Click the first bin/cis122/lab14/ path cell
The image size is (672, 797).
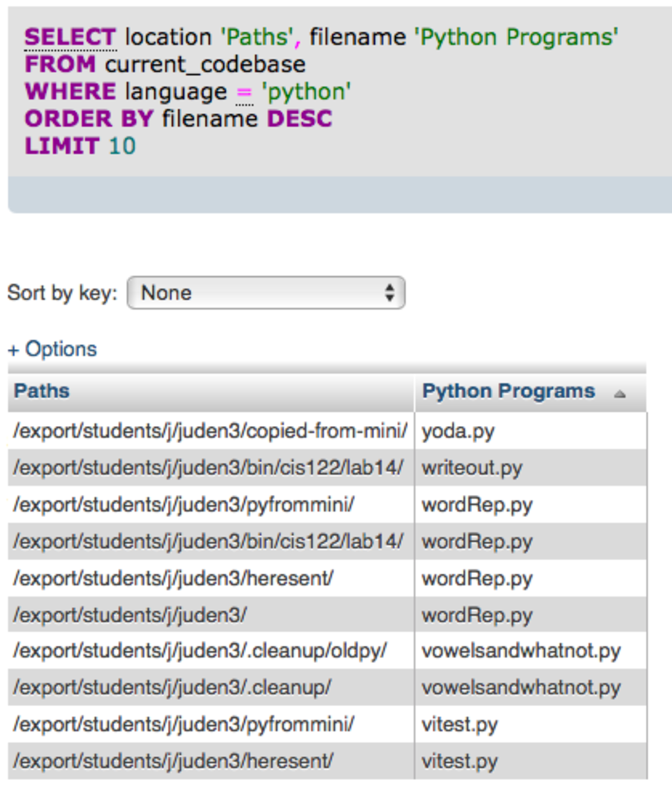(208, 468)
